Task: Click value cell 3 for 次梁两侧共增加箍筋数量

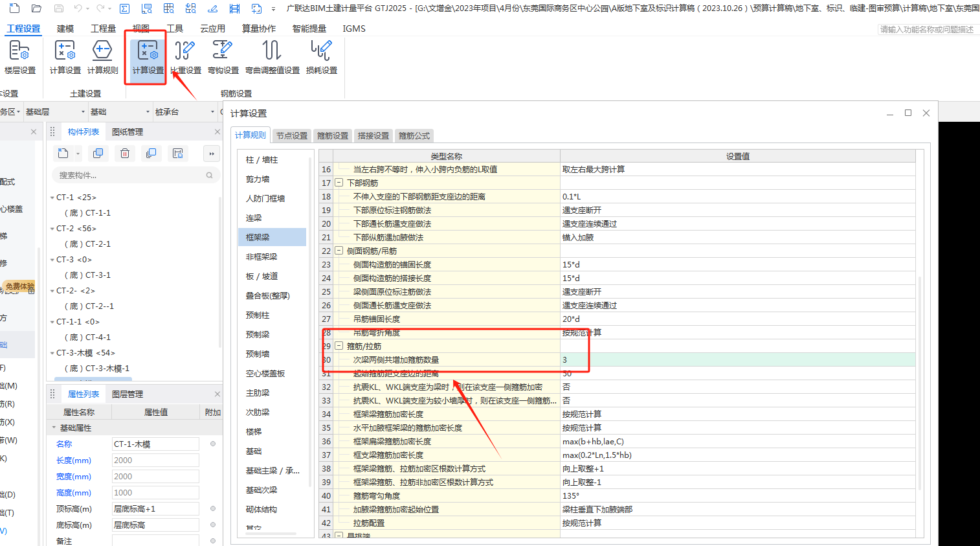Action: [x=738, y=359]
